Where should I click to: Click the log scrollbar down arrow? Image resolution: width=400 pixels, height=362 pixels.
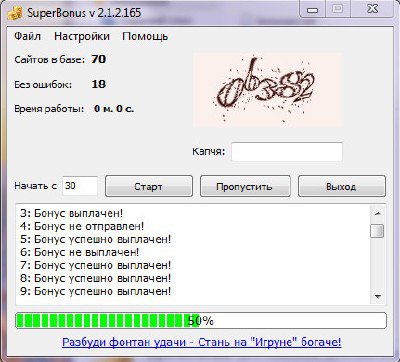coord(378,296)
